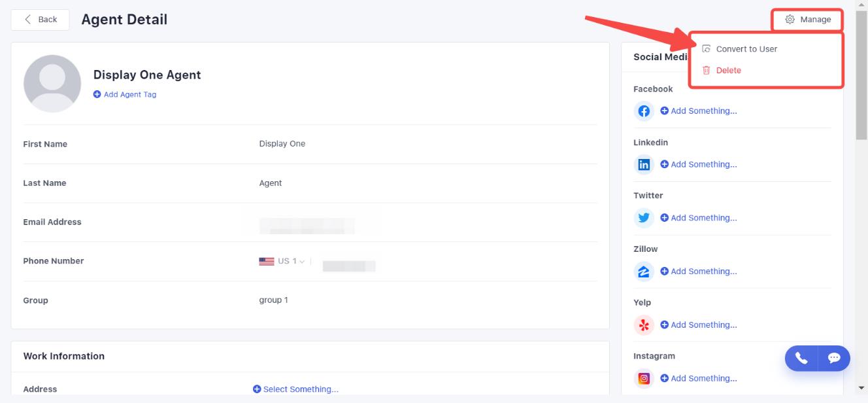Add a Twitter profile link

(x=699, y=218)
